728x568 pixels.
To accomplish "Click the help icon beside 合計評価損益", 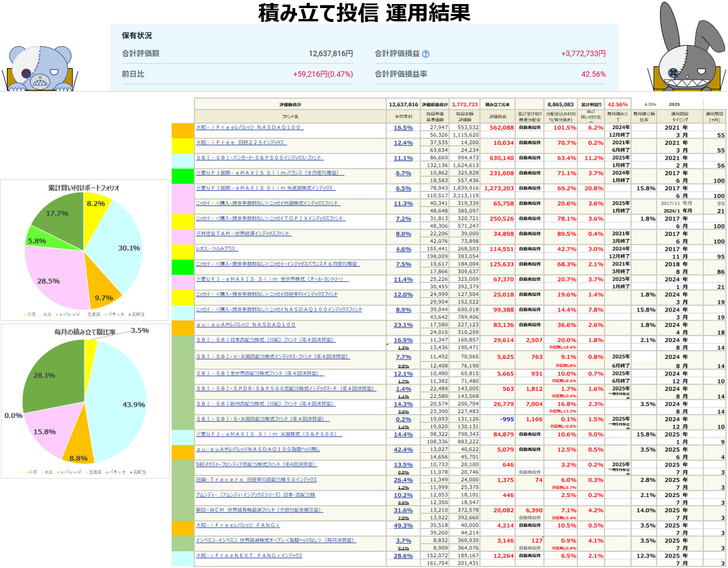I will [426, 54].
